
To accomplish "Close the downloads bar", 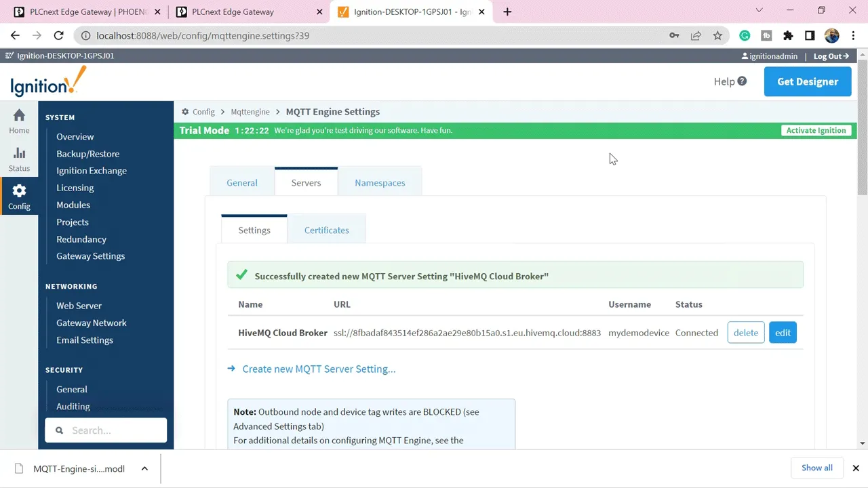I will [x=856, y=468].
